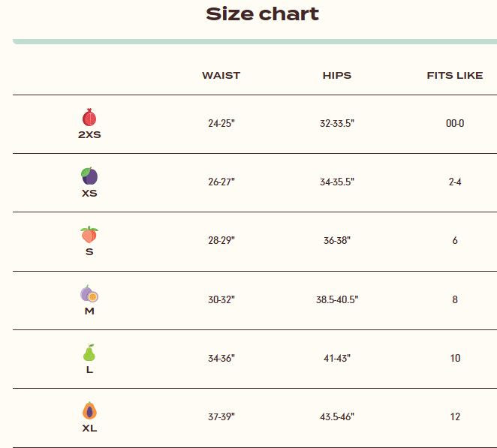497x448 pixels.
Task: Click the papaya icon for XL
Action: point(89,411)
